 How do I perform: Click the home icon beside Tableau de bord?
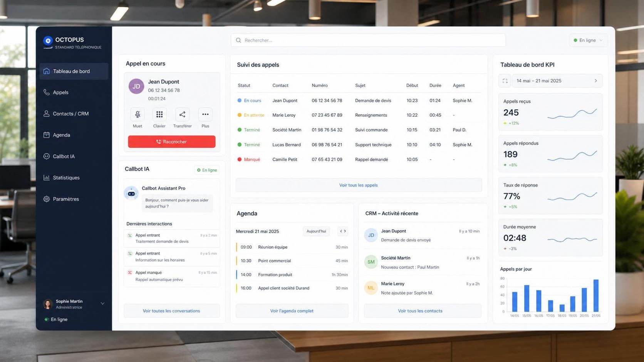pos(47,71)
